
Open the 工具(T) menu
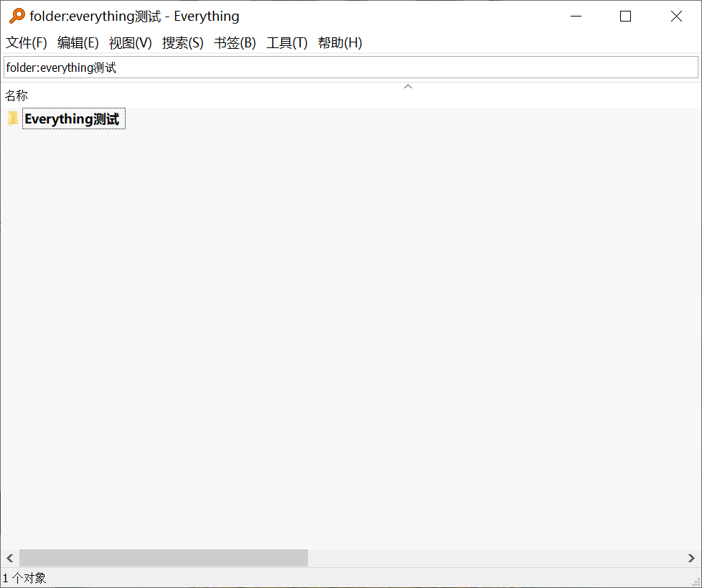point(287,43)
